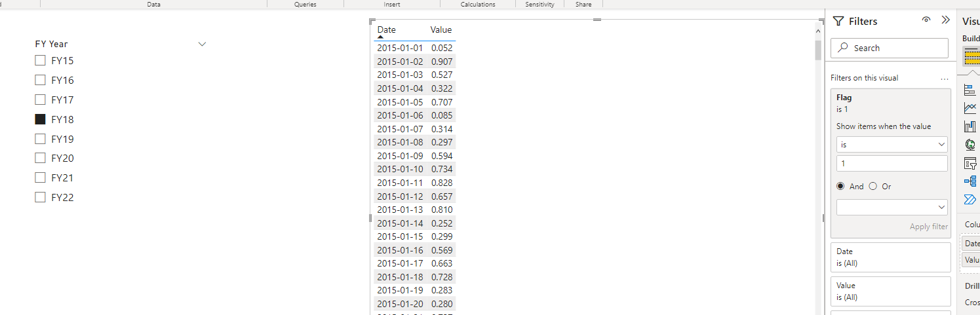Click the value cell 0.828

(442, 183)
